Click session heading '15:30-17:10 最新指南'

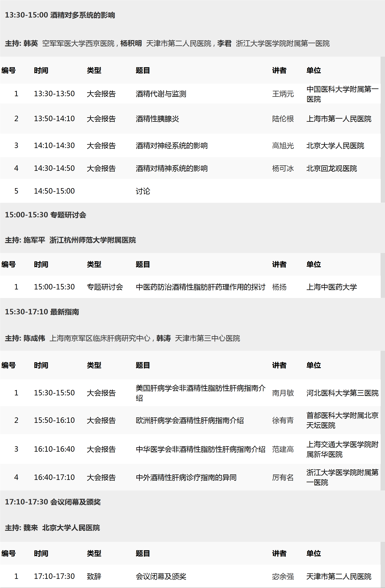(42, 312)
